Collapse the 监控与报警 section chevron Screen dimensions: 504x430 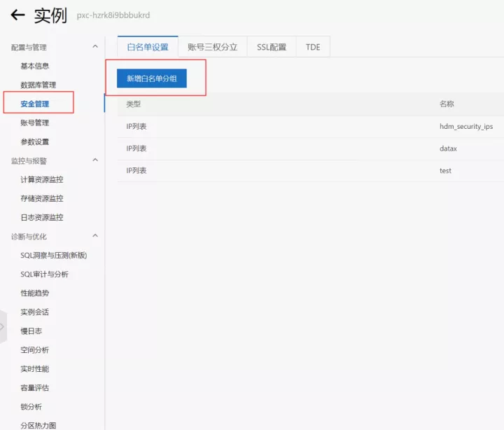coord(95,160)
